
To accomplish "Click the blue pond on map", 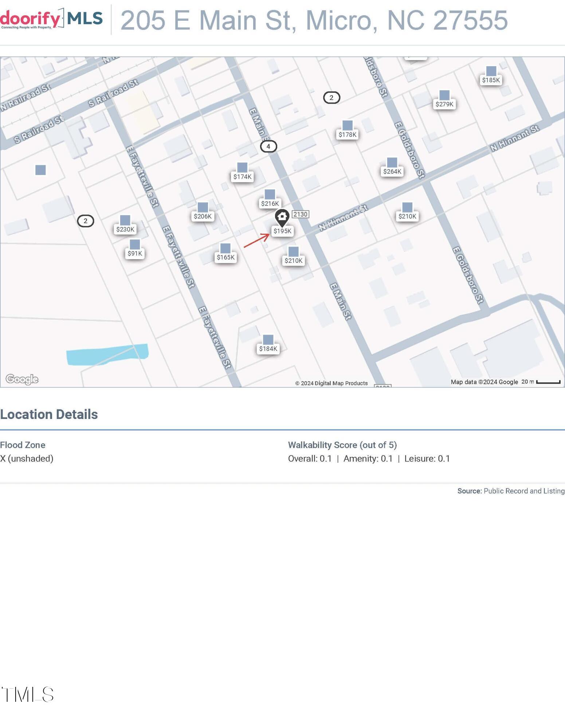I will pyautogui.click(x=107, y=354).
